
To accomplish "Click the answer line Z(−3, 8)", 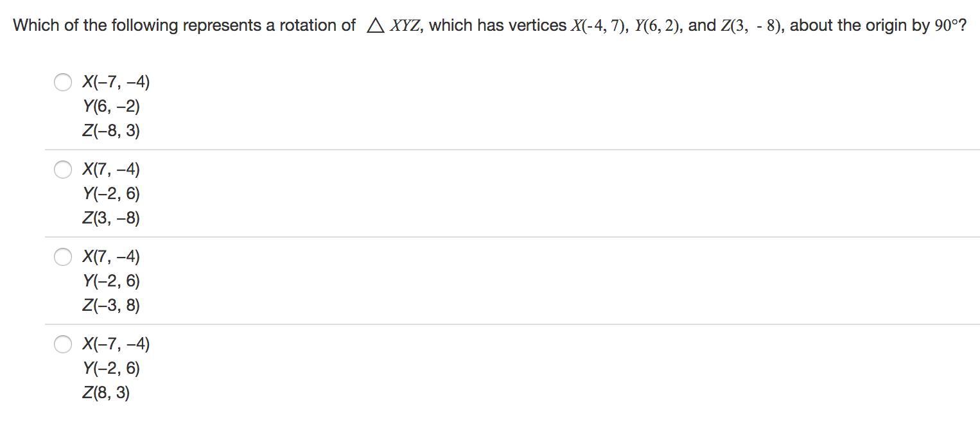I will pos(110,306).
